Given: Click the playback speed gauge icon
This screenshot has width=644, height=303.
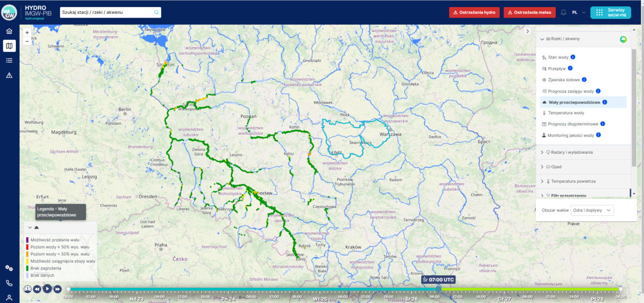Looking at the screenshot, I should pyautogui.click(x=27, y=289).
